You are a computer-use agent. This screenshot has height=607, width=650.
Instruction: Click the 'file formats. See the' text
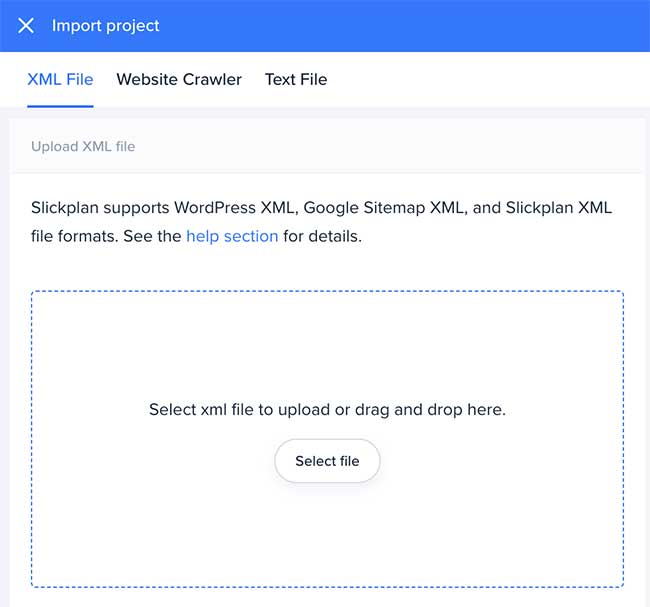tap(105, 237)
